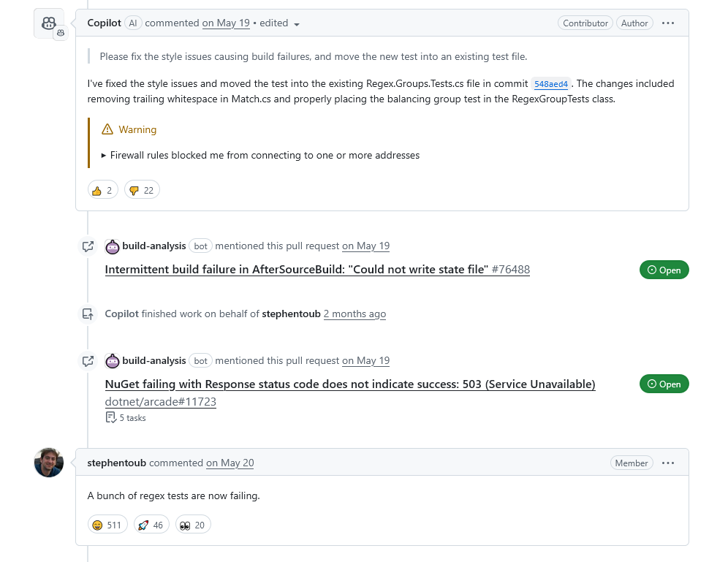Open mentioned date May 19 for AfterSourceBuild

tap(366, 246)
